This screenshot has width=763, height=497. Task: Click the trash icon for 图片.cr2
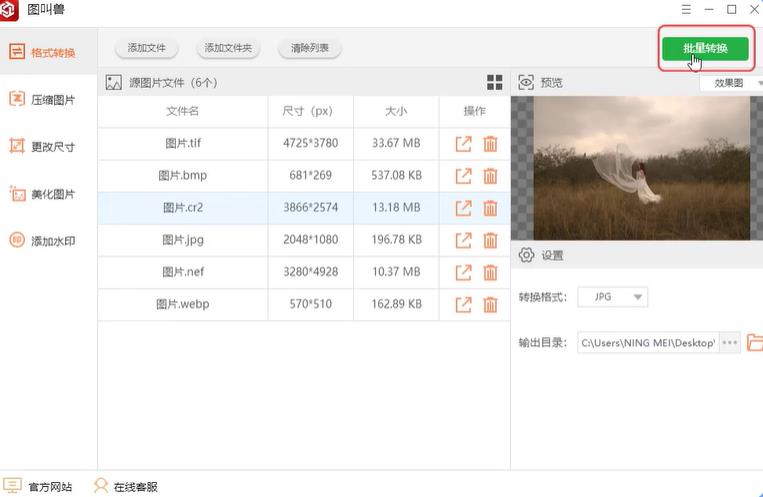[490, 208]
